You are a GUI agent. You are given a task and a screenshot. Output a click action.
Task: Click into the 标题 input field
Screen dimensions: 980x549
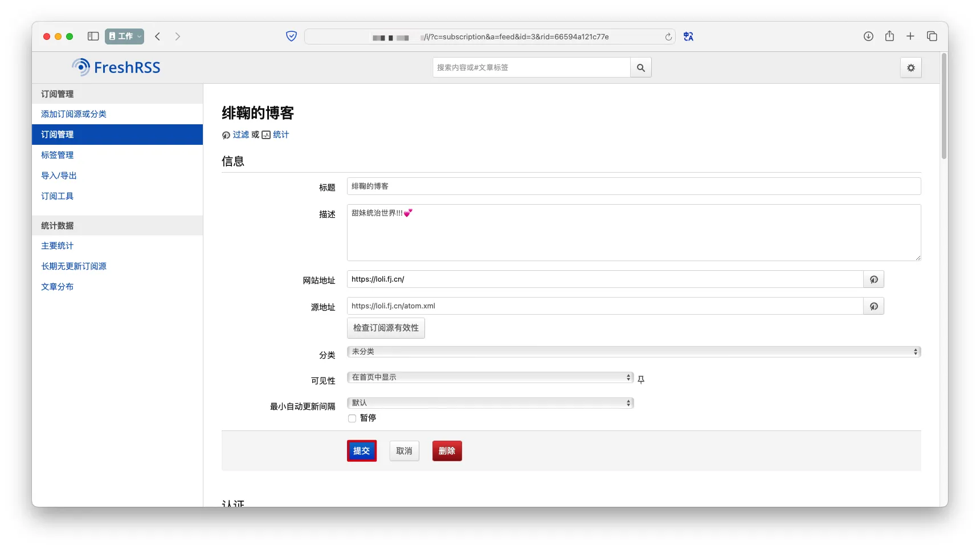coord(634,186)
